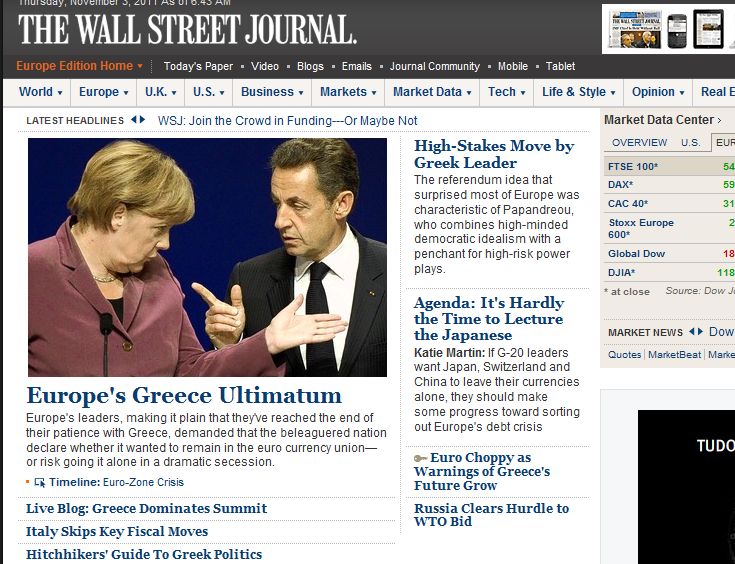Image resolution: width=735 pixels, height=564 pixels.
Task: Open 'High-Stakes Move by Greek Leader'
Action: (494, 154)
